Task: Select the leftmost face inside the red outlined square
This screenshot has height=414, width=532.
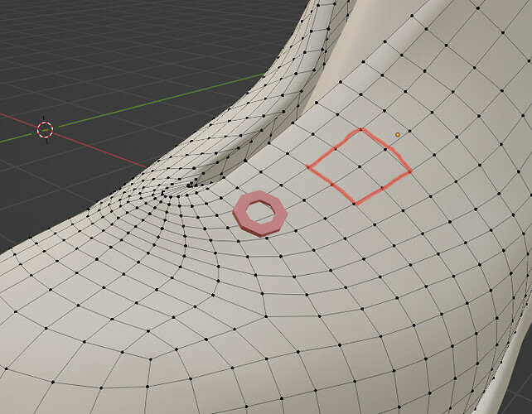Action: [334, 166]
